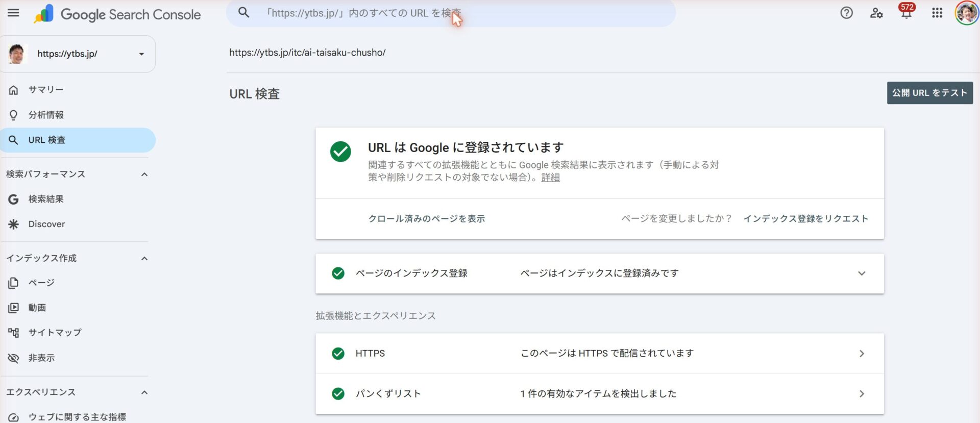Click text ページはインデックスに登録済みです
The image size is (980, 423).
[599, 273]
